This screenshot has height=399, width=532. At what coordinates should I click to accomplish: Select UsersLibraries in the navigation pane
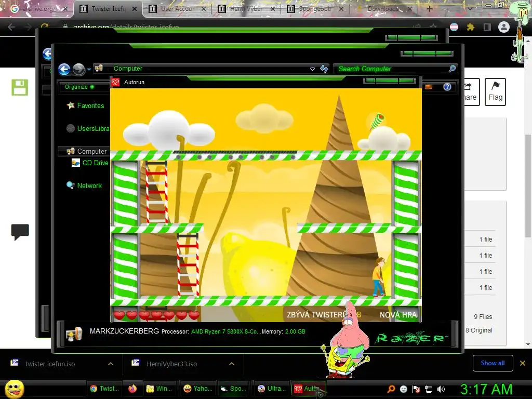click(94, 129)
